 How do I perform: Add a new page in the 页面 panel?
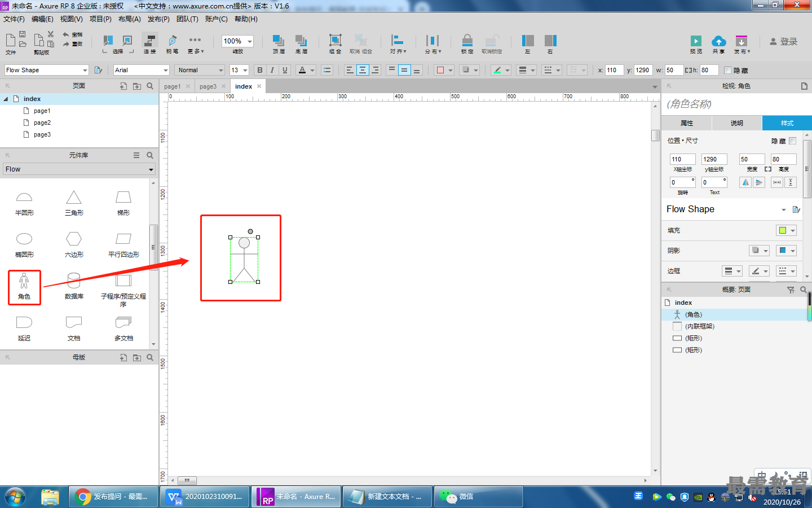(123, 86)
